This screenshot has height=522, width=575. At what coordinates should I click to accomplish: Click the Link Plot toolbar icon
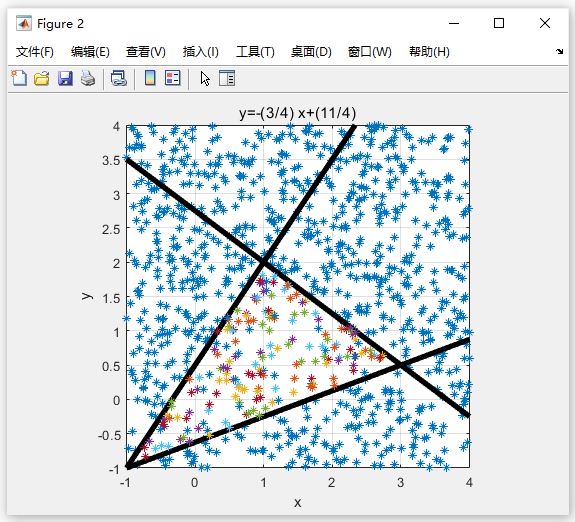click(119, 78)
